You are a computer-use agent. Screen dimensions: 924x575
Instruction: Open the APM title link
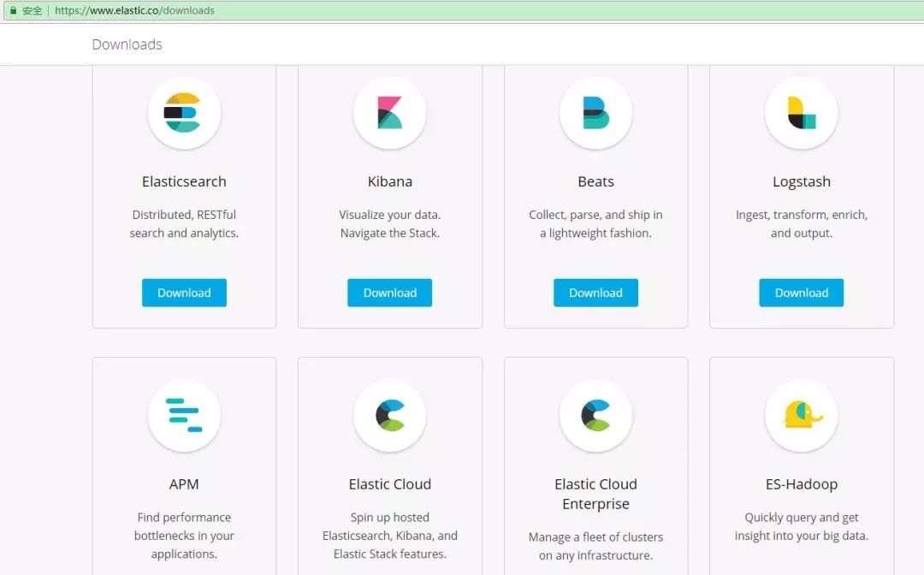184,484
